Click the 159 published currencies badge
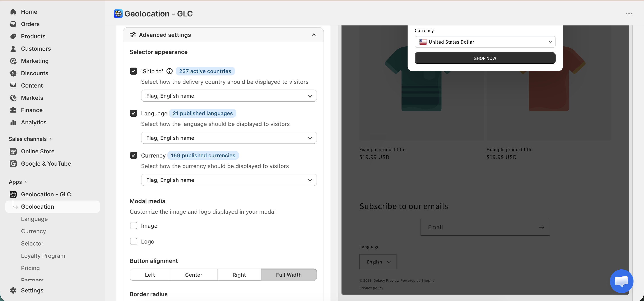Viewport: 644px width, 301px height. pyautogui.click(x=203, y=155)
